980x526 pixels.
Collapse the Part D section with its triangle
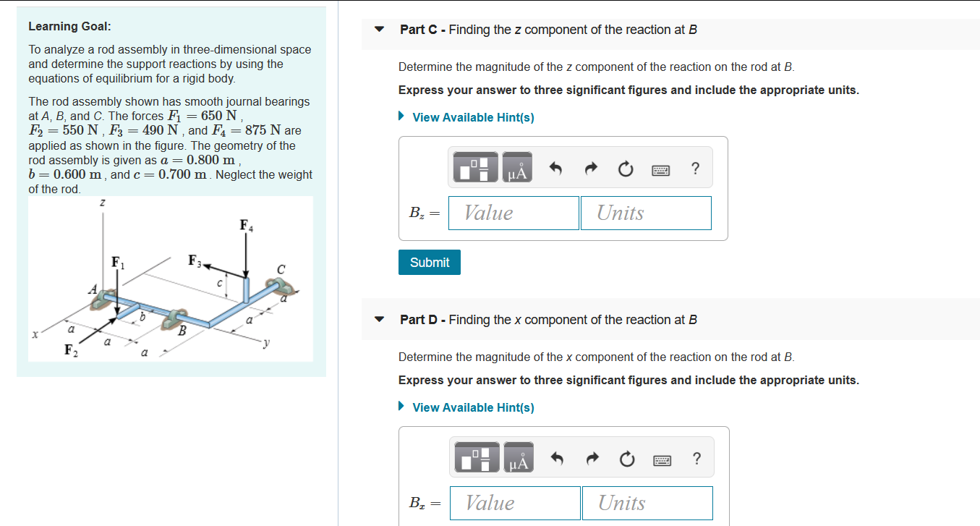coord(378,319)
